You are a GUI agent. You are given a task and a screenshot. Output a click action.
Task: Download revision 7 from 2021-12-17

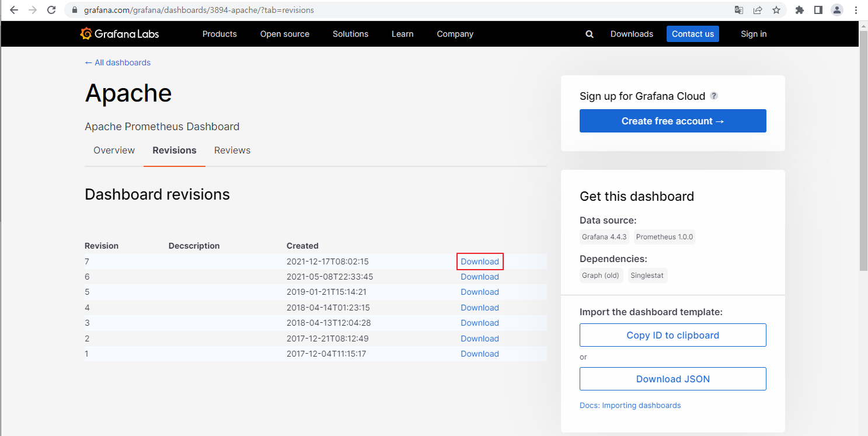click(x=480, y=261)
